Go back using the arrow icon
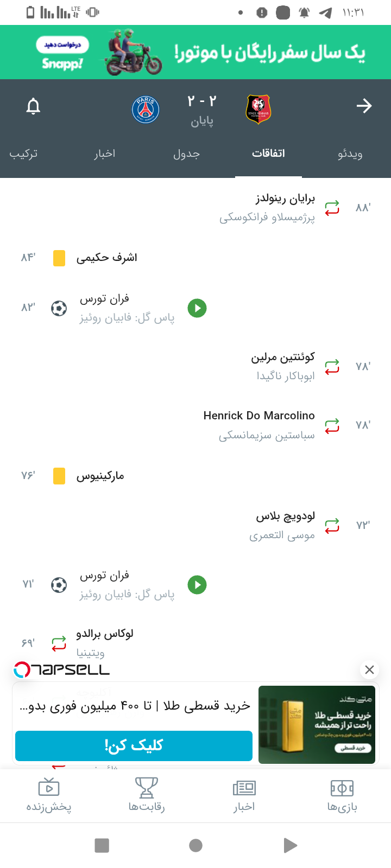The image size is (391, 868). 364,106
